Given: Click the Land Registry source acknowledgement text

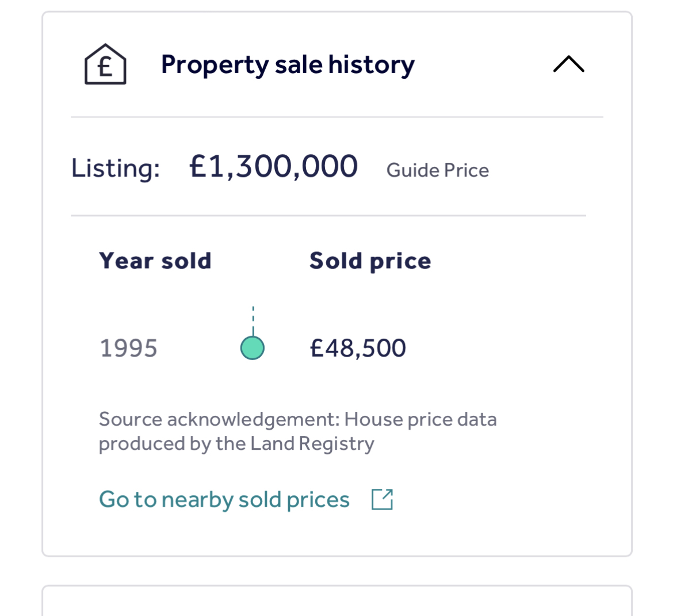Looking at the screenshot, I should coord(298,431).
